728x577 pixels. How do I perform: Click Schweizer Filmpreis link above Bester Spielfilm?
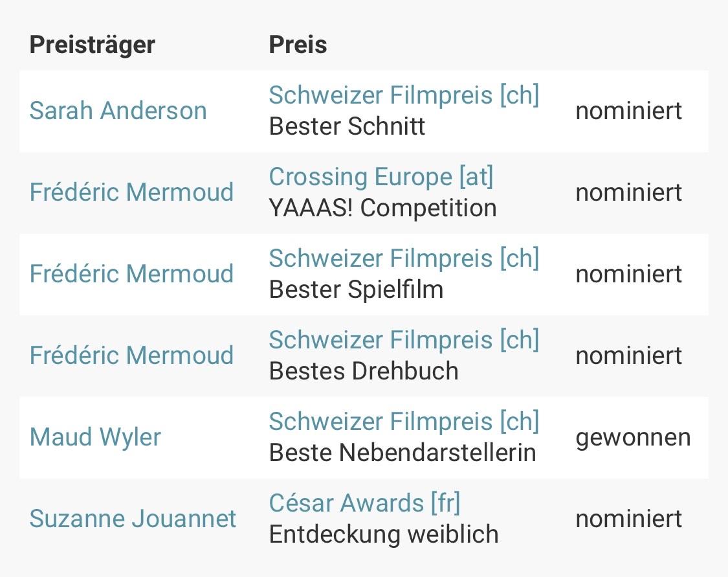coord(404,258)
